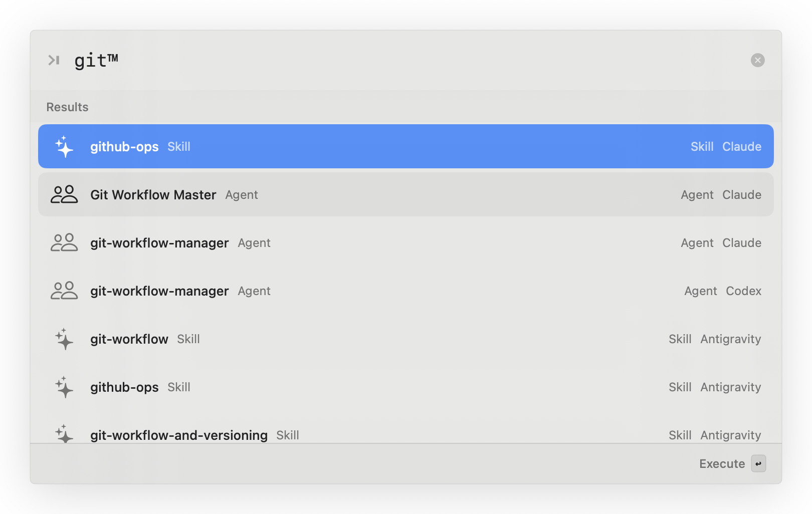The height and width of the screenshot is (514, 812).
Task: Click the people icon of git-workflow-manager Claude row
Action: [x=64, y=242]
